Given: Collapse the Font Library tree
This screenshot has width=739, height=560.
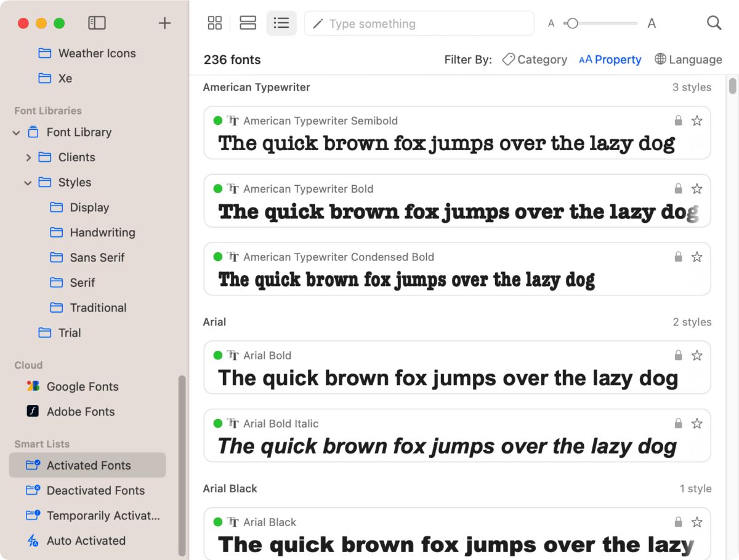Looking at the screenshot, I should (x=17, y=132).
